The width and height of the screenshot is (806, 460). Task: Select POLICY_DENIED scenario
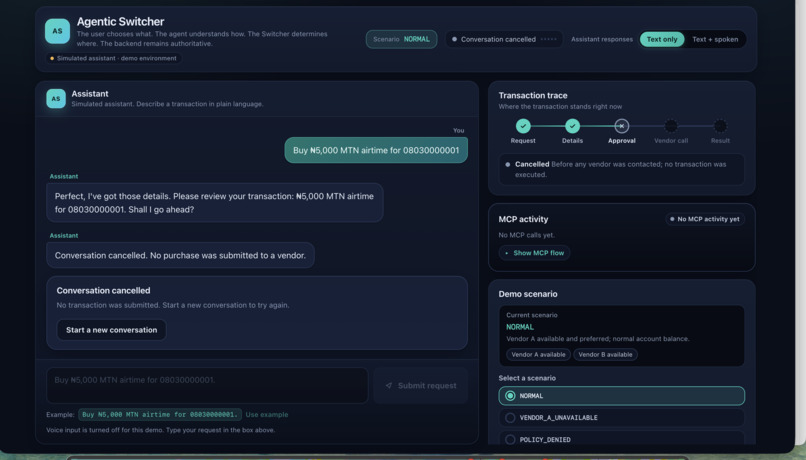tap(621, 439)
